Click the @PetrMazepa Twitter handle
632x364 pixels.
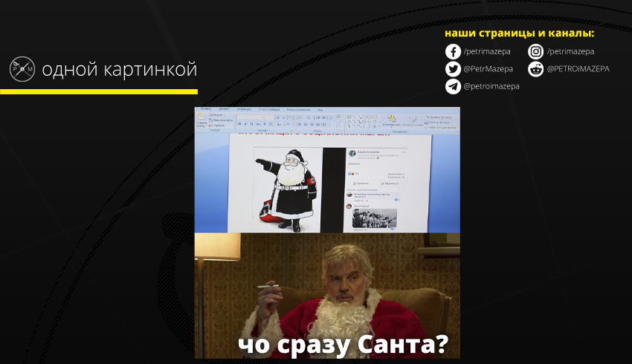coord(488,69)
